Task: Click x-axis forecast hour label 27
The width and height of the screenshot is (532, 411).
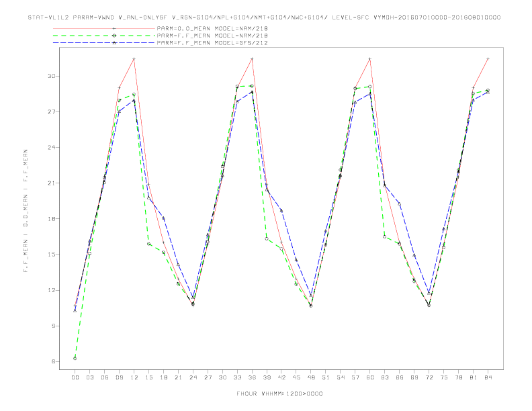Action: click(x=208, y=377)
